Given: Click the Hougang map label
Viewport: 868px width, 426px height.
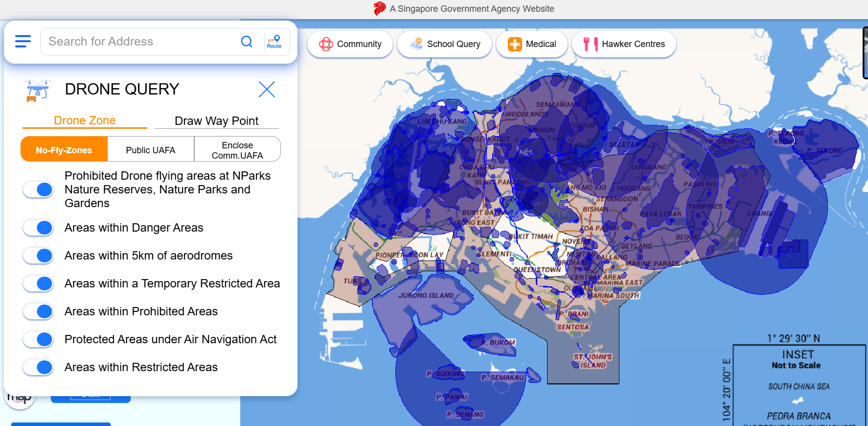Looking at the screenshot, I should pos(634,189).
